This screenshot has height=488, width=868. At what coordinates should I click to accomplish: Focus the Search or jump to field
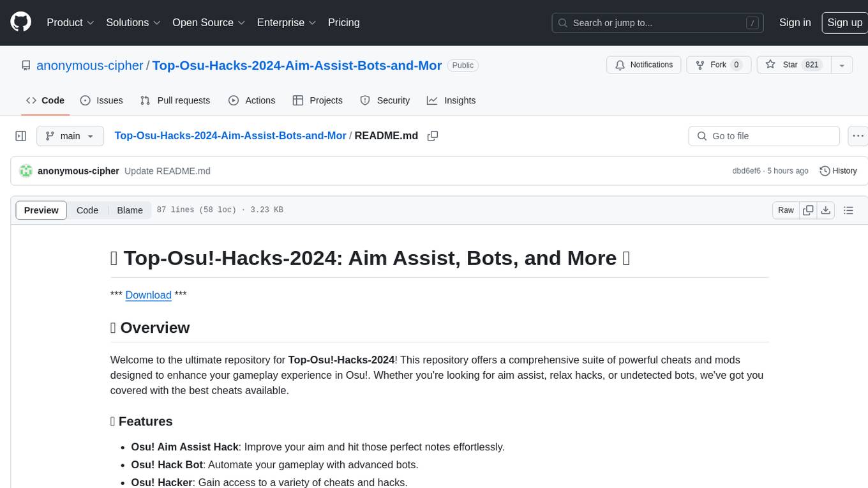tap(658, 23)
